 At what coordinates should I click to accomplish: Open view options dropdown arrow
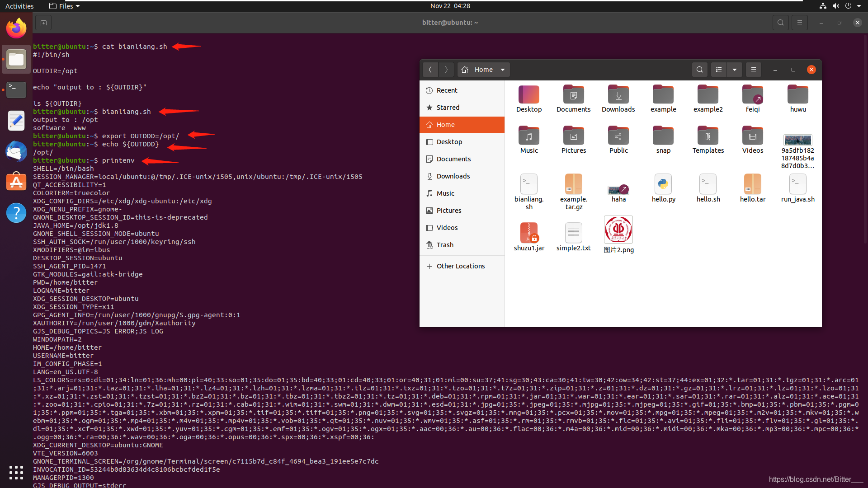pyautogui.click(x=735, y=70)
